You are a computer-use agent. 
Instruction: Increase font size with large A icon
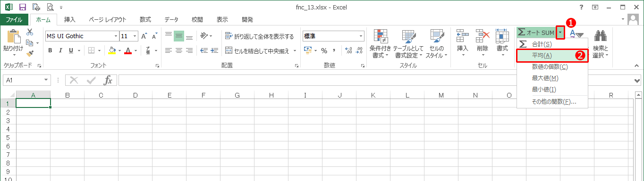coord(144,36)
